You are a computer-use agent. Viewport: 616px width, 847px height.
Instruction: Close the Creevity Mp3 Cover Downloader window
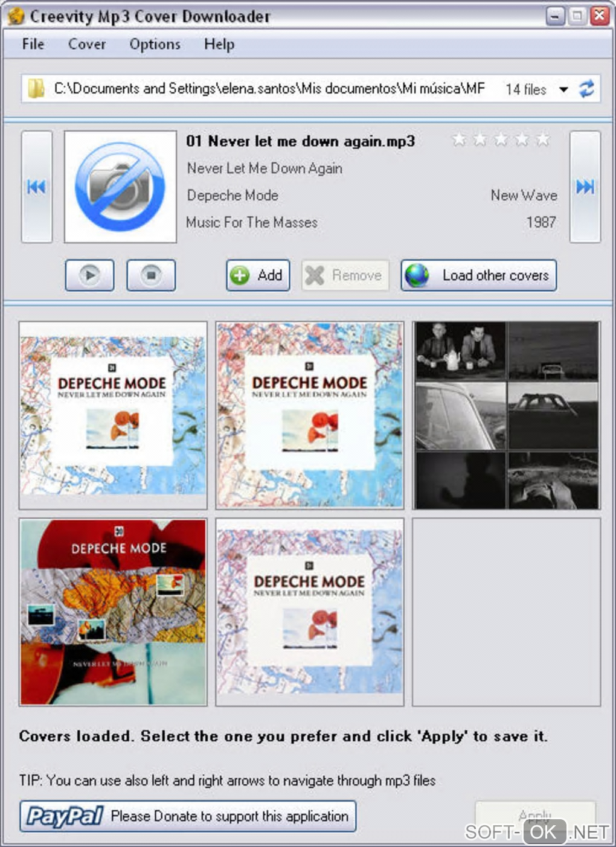[600, 16]
